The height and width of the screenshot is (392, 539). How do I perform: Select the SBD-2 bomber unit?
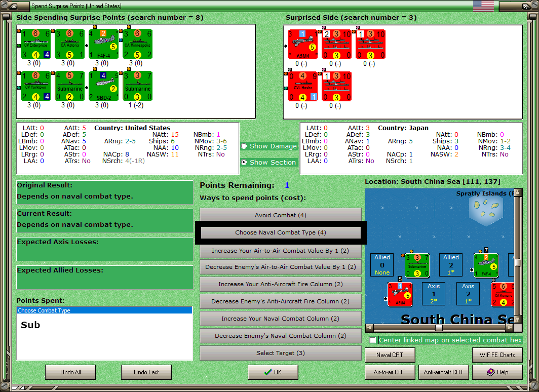pos(103,86)
